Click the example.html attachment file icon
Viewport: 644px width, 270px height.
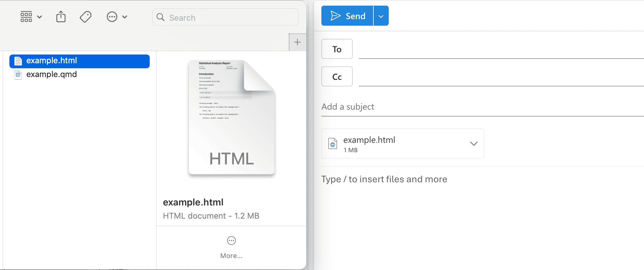(333, 143)
